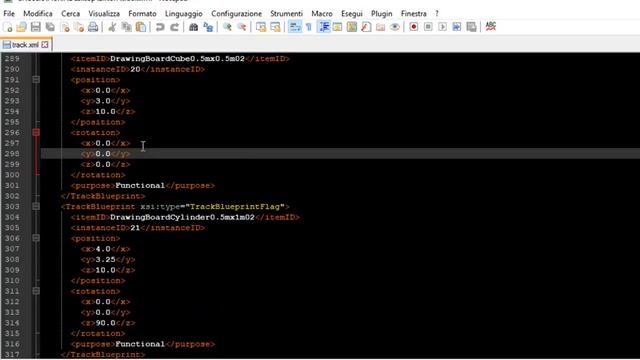Open the Formato menu
The width and height of the screenshot is (640, 360).
coord(142,13)
